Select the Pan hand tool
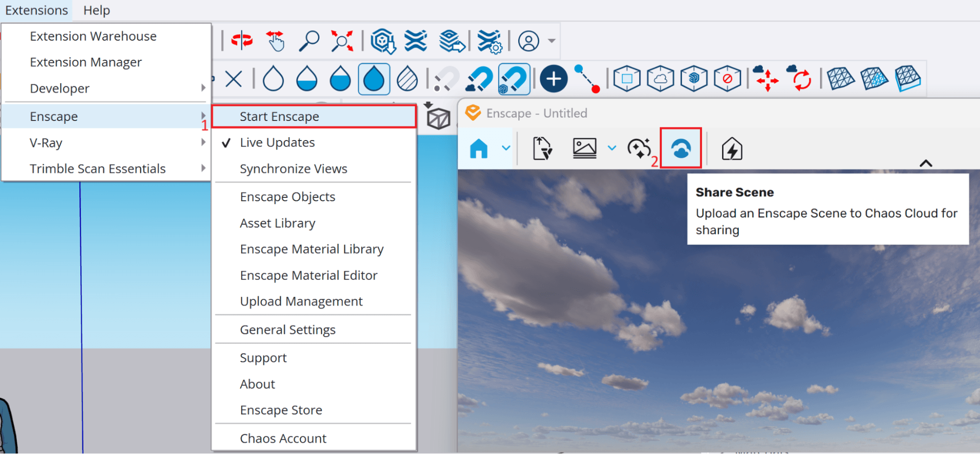 coord(275,41)
